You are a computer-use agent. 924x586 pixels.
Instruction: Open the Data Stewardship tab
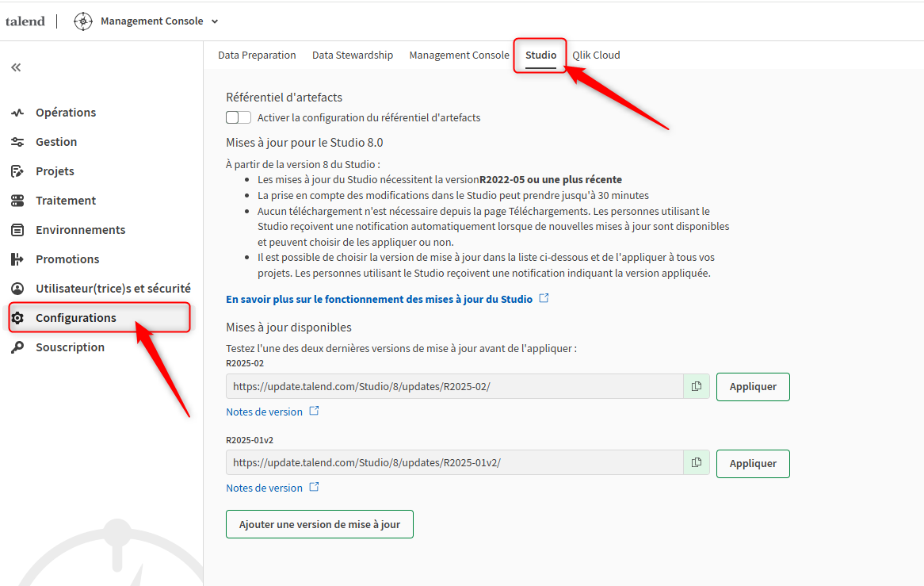coord(353,55)
